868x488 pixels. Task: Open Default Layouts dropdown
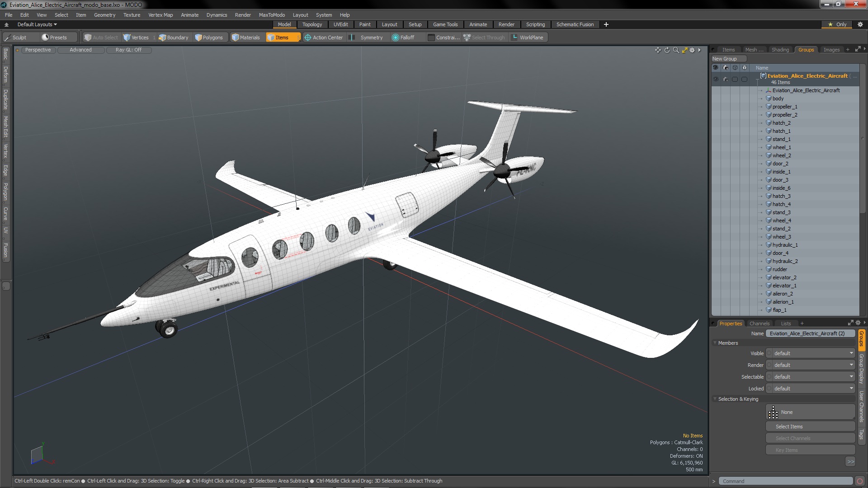37,24
